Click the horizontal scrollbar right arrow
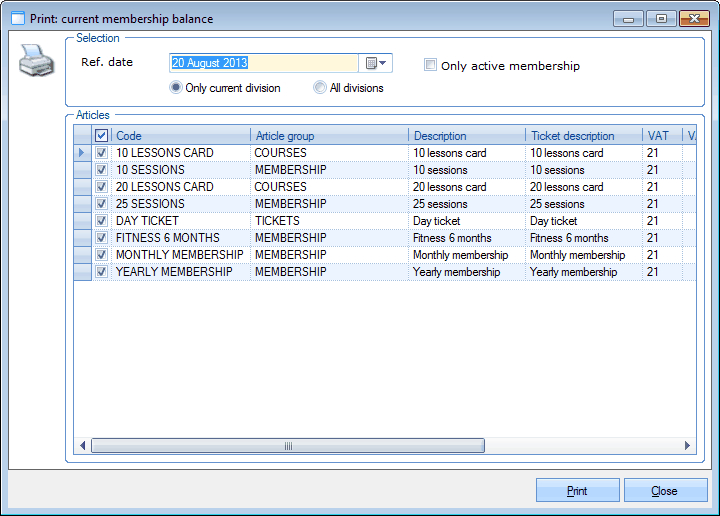The image size is (720, 516). click(x=687, y=446)
